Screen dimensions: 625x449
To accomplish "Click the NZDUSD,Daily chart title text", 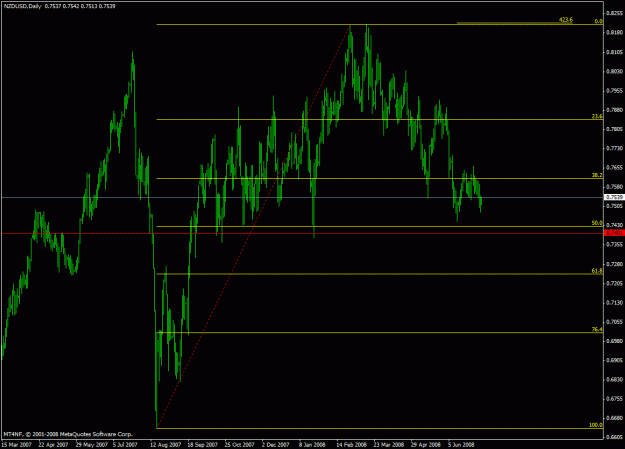I will [23, 6].
